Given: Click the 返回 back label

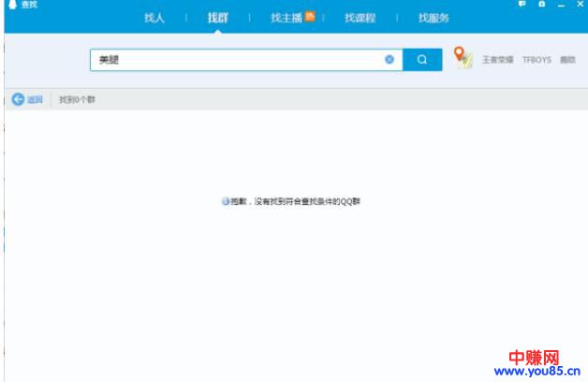Looking at the screenshot, I should pyautogui.click(x=36, y=99).
